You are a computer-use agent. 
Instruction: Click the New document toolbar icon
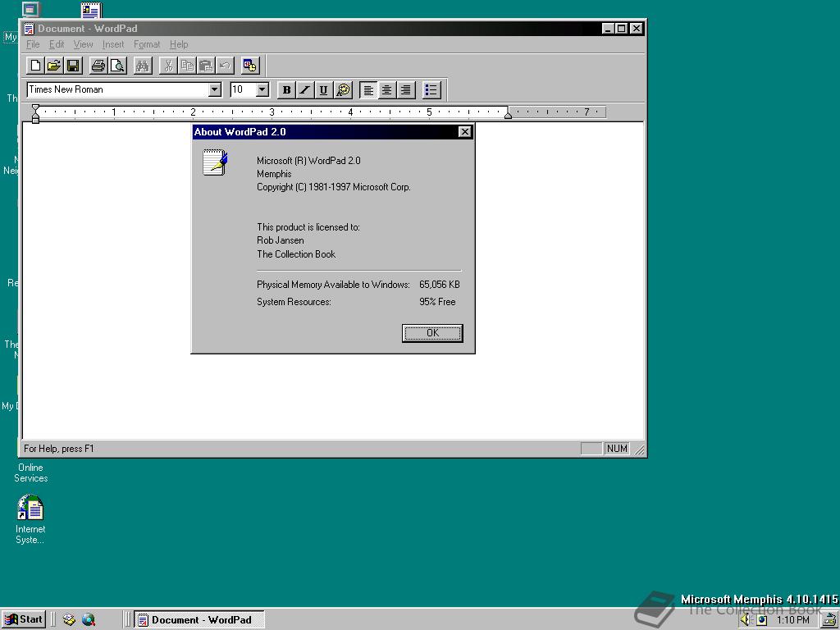35,66
